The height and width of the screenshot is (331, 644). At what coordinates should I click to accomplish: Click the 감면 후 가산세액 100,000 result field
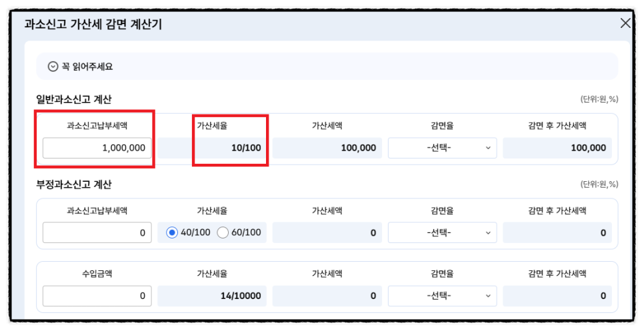(x=557, y=148)
